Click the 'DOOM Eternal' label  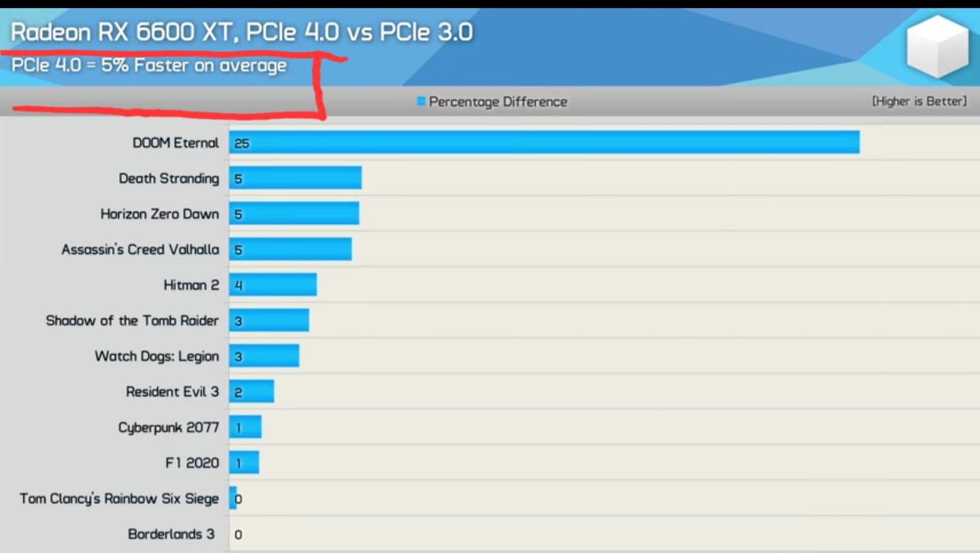pos(176,143)
